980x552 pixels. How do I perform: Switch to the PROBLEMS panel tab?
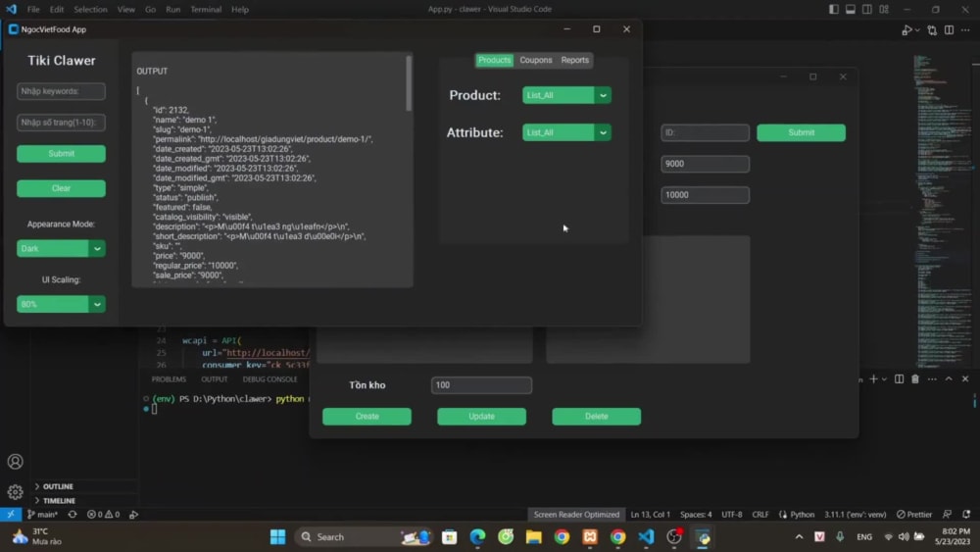click(x=169, y=378)
